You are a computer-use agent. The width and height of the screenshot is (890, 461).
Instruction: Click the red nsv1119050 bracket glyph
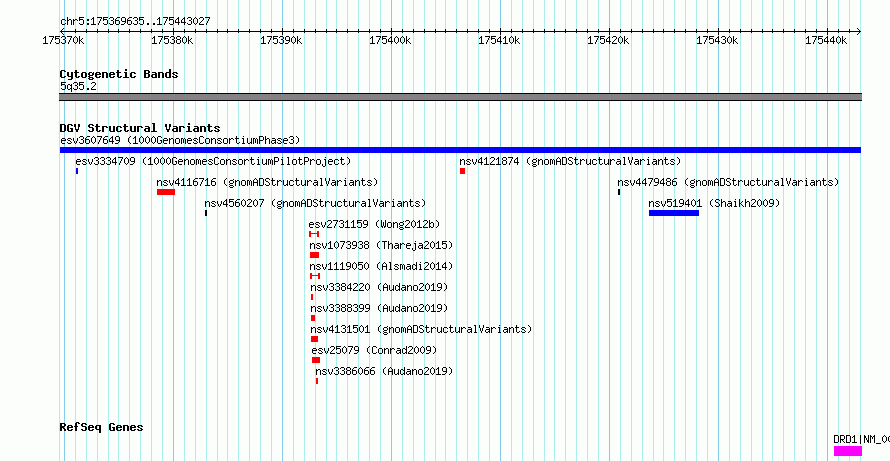point(315,276)
